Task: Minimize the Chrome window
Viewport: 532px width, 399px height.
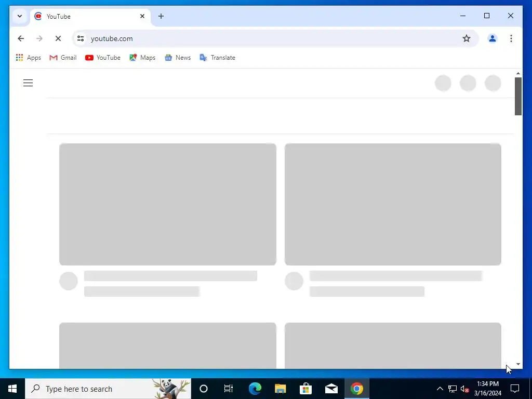Action: 463,16
